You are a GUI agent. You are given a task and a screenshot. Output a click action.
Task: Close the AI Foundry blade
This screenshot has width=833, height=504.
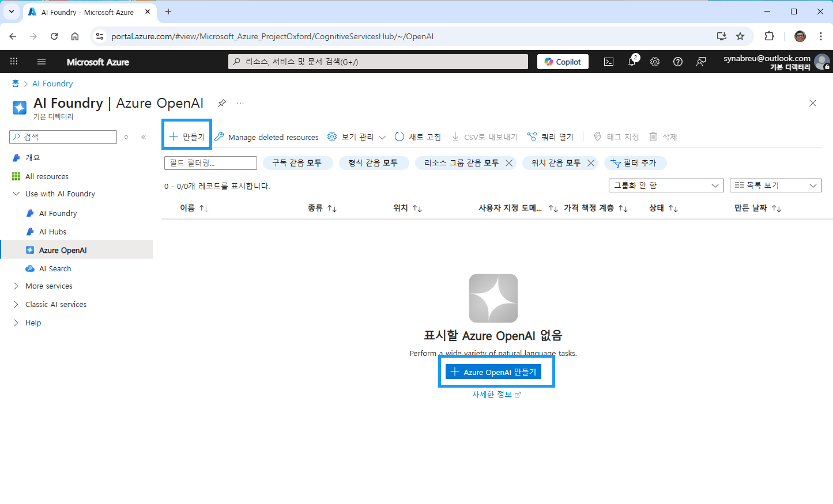(x=813, y=103)
